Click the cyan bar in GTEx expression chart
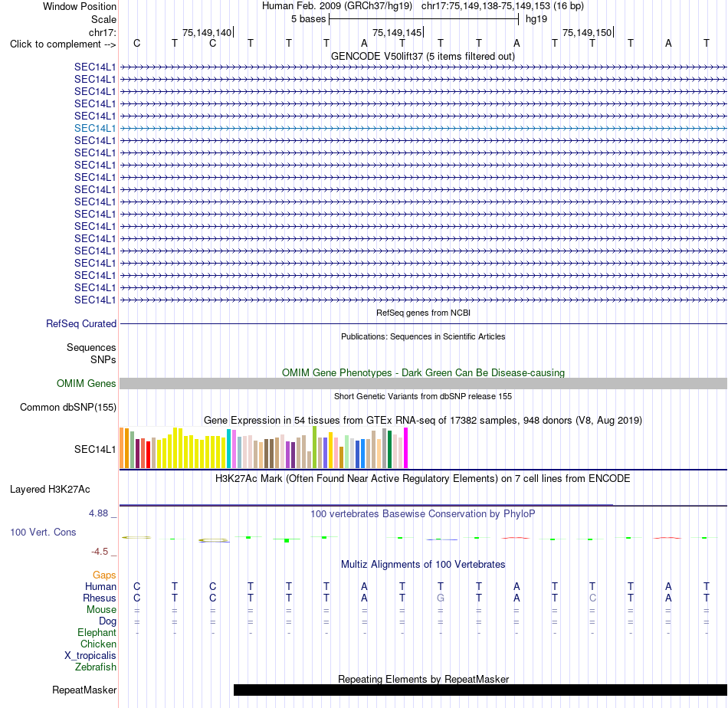 [x=229, y=448]
